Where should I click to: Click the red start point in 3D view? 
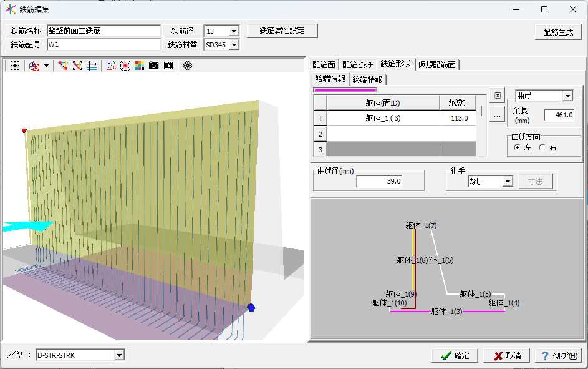coord(24,130)
